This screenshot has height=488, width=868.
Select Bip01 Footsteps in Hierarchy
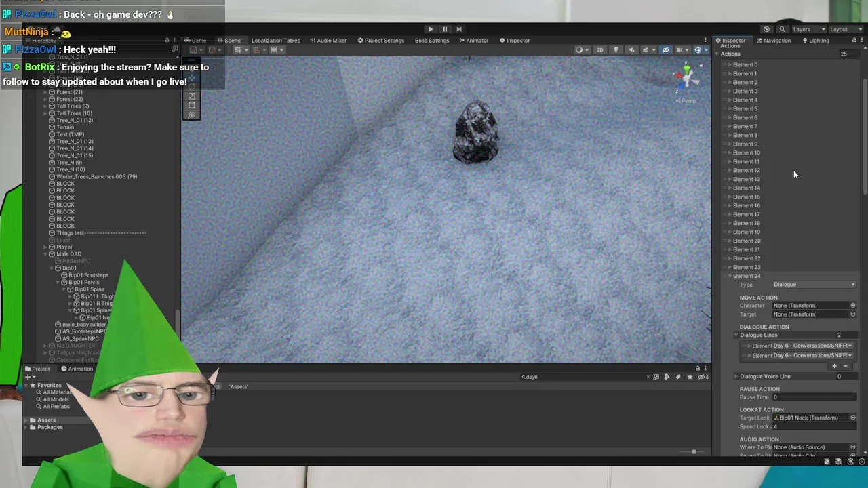point(87,275)
